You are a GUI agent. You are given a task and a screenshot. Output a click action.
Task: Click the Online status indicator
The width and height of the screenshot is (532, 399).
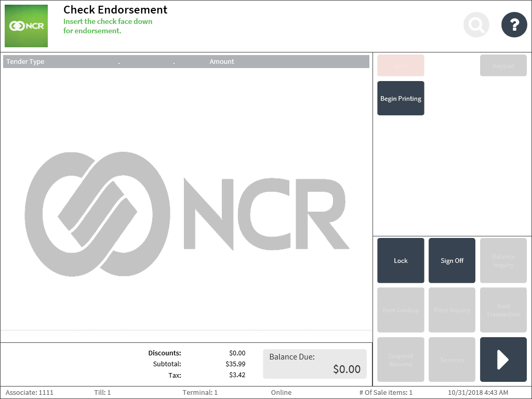click(x=281, y=393)
